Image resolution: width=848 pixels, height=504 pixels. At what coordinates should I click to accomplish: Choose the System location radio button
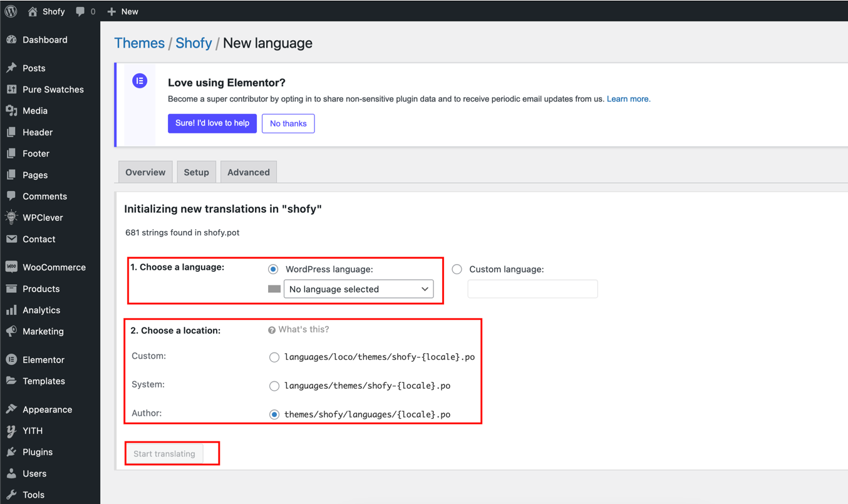274,386
